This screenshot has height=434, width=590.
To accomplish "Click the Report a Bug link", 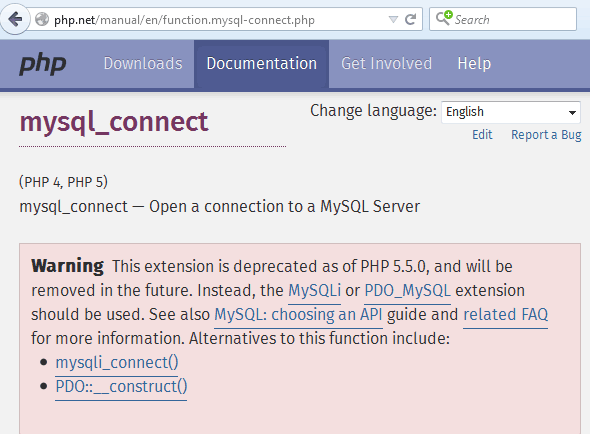I will point(546,135).
